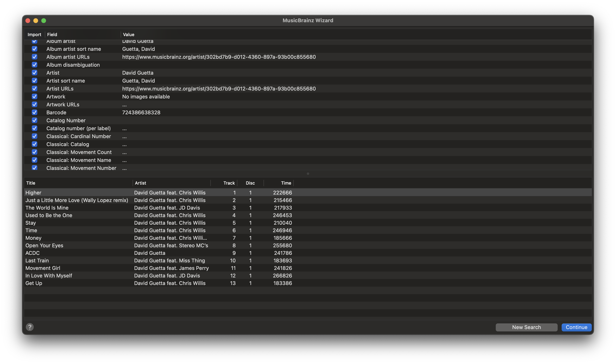This screenshot has height=364, width=616.
Task: Select the Get Up track row
Action: pyautogui.click(x=308, y=283)
